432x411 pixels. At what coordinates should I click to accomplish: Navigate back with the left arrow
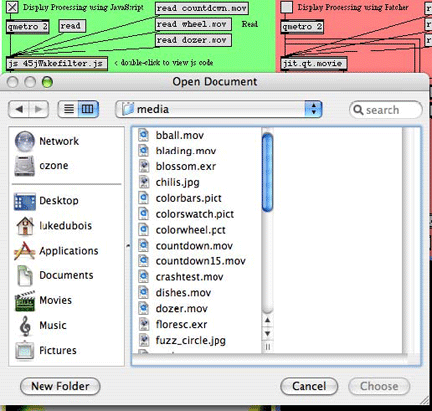[19, 109]
